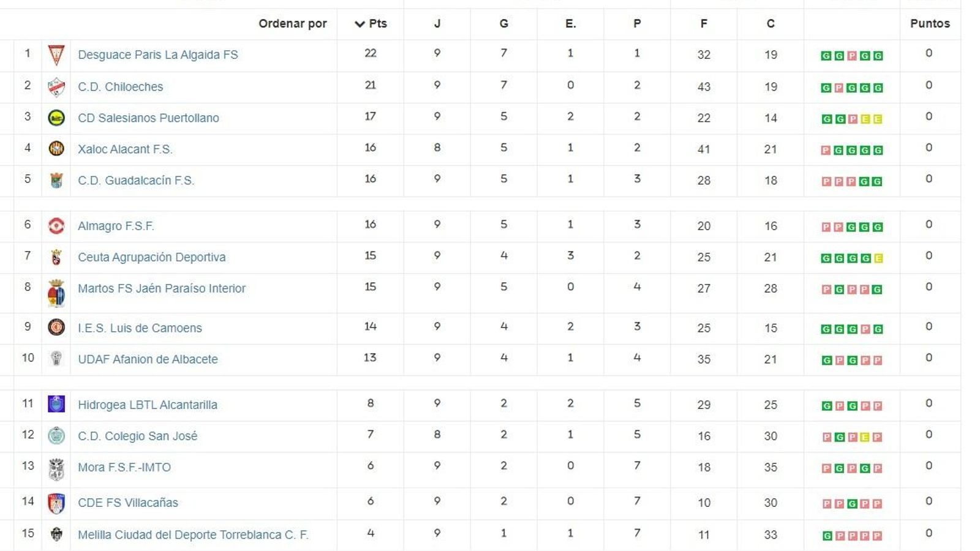Open the Pts sort dropdown arrow

(358, 23)
